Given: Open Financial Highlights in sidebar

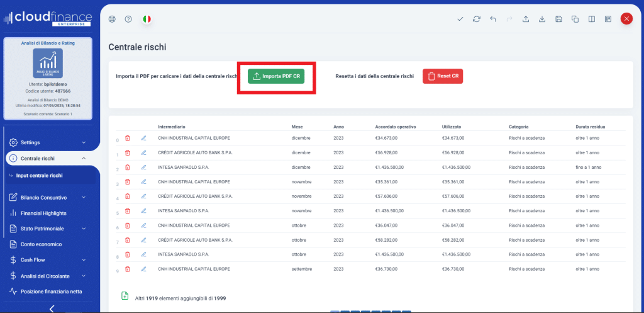Looking at the screenshot, I should pos(43,213).
